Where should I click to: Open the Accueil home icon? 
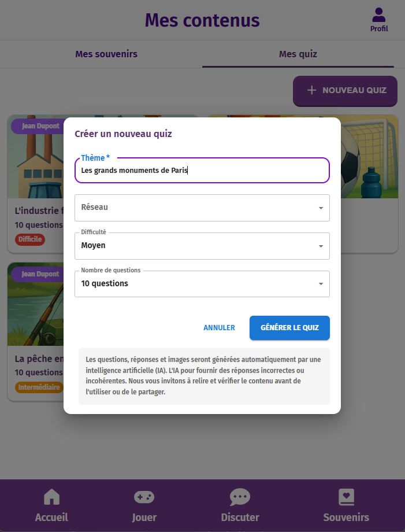(x=51, y=497)
